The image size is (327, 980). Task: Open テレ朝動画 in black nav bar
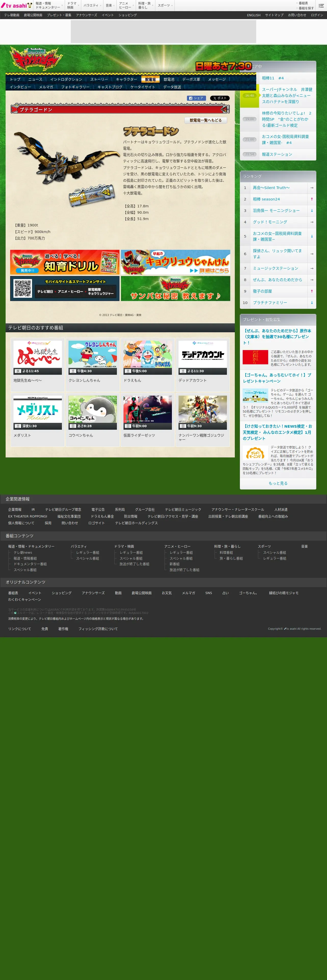[x=12, y=15]
